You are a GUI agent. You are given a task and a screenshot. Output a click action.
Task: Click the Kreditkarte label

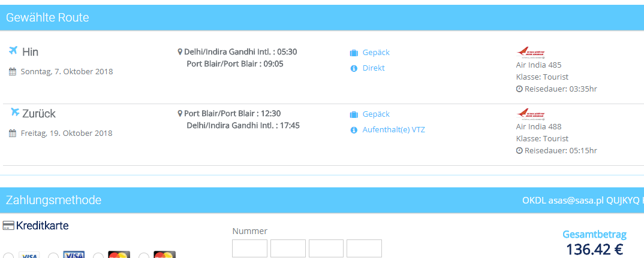43,226
